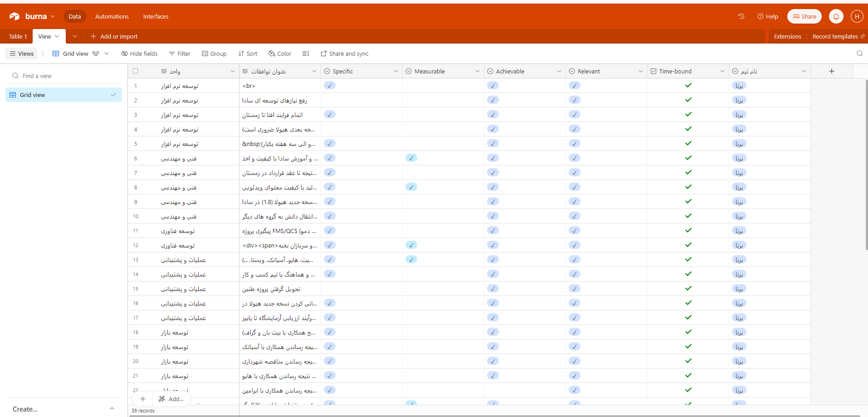Open the account avatar H
Viewport: 868px width, 417px height.
point(857,16)
